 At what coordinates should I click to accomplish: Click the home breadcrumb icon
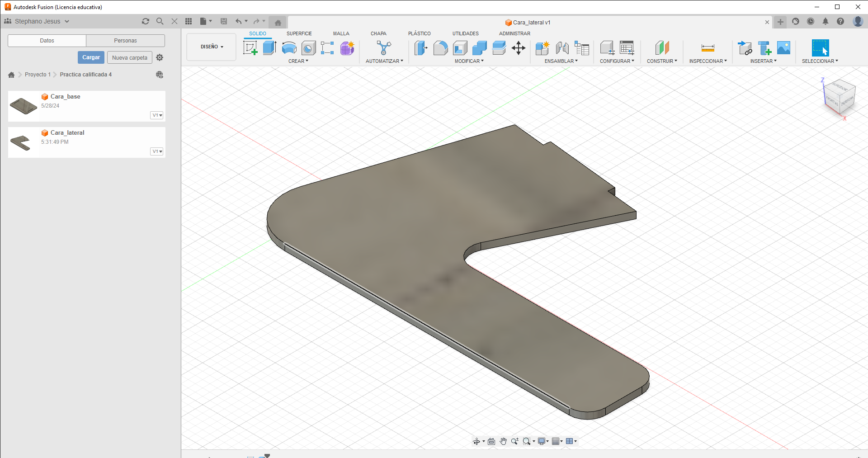pyautogui.click(x=11, y=75)
